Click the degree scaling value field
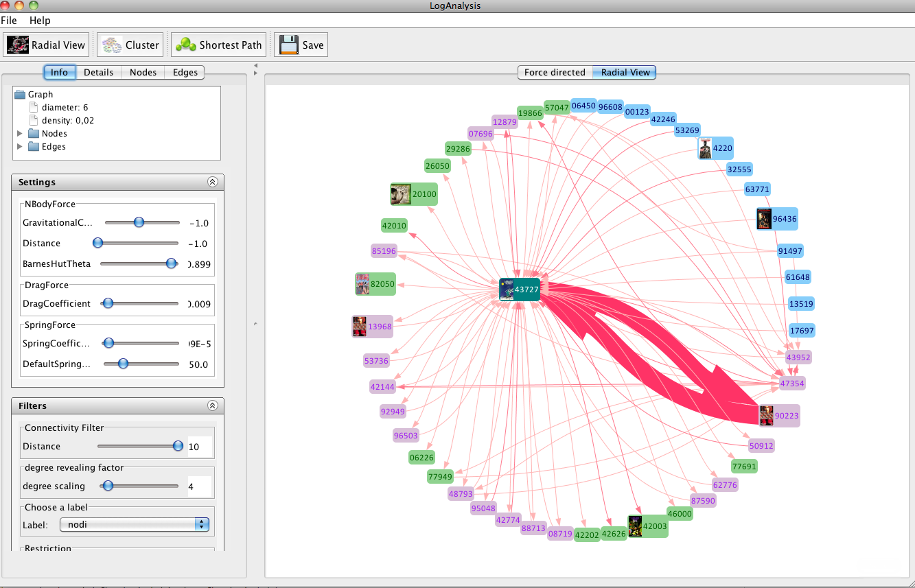The image size is (915, 588). pyautogui.click(x=200, y=486)
